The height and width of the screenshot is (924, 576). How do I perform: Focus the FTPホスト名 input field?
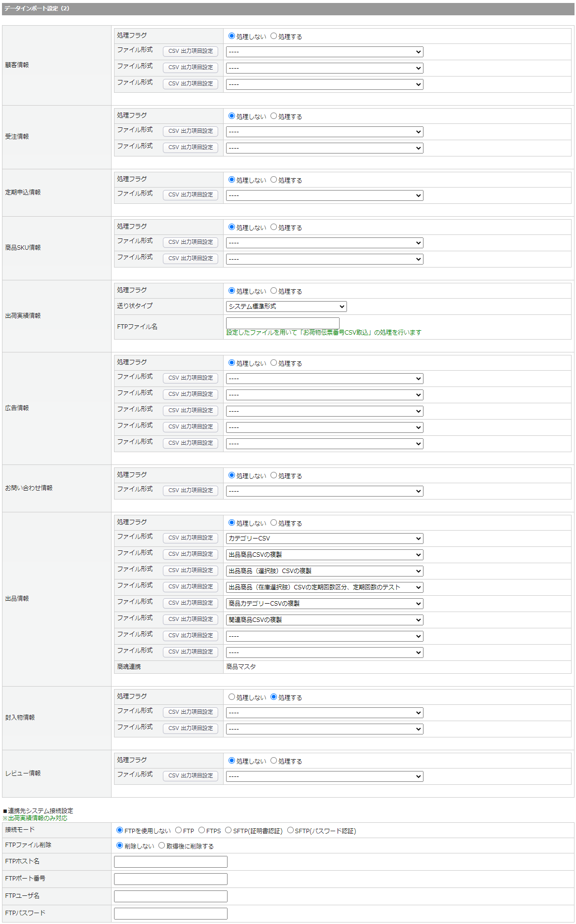click(170, 862)
